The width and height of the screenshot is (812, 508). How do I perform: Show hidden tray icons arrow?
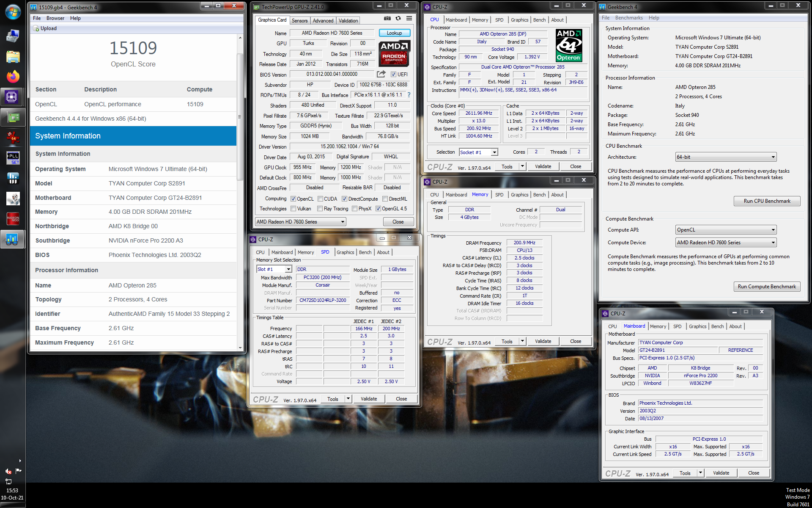coord(20,461)
